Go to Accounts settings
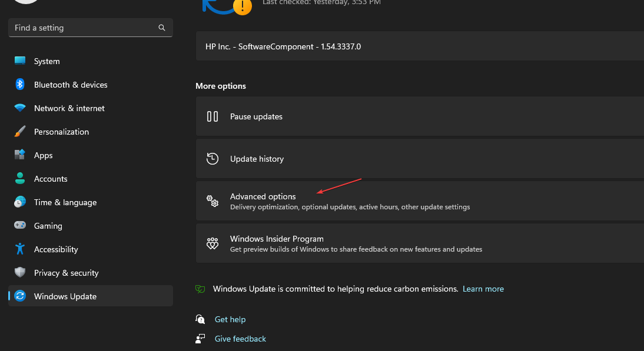 pos(51,179)
